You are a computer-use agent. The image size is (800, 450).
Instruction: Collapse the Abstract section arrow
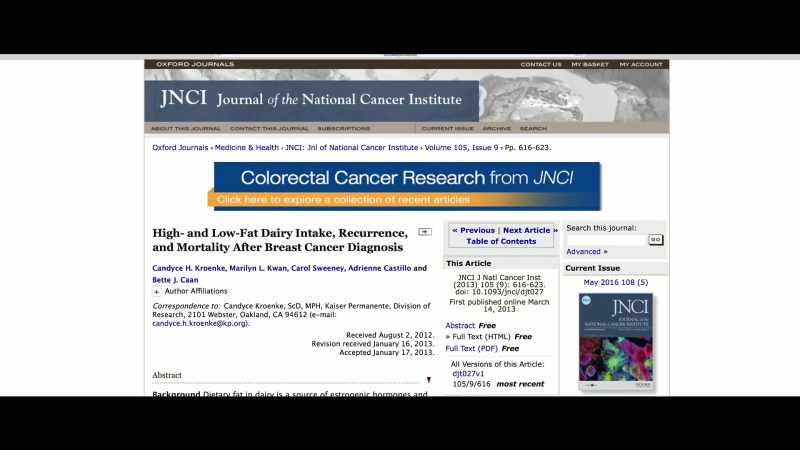[x=429, y=380]
